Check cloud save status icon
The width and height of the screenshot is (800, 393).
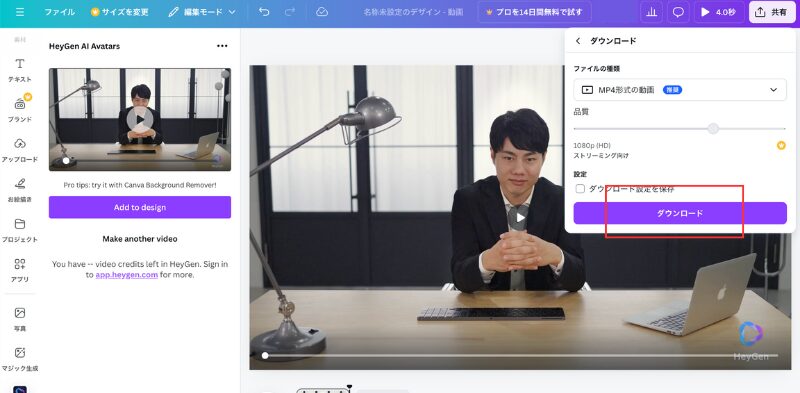(x=321, y=12)
